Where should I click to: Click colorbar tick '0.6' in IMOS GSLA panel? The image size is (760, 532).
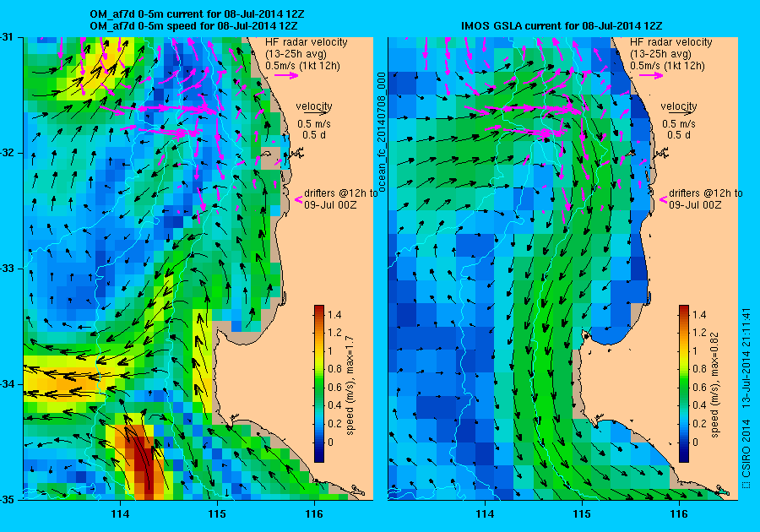[699, 387]
